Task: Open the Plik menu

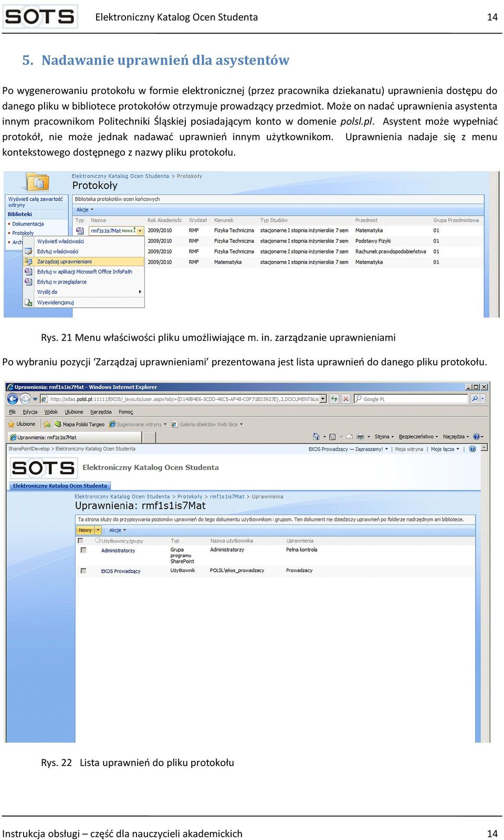Action: point(13,412)
